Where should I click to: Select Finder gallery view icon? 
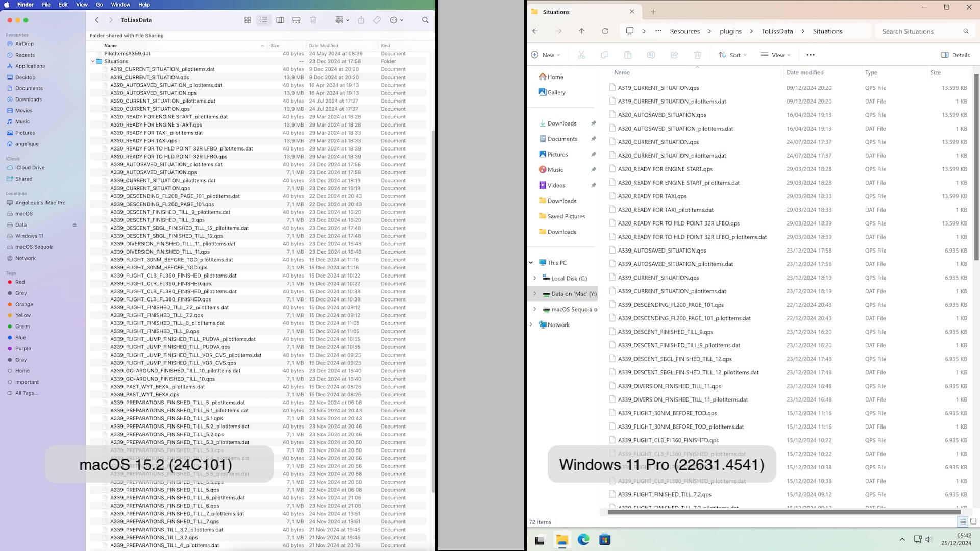coord(297,20)
